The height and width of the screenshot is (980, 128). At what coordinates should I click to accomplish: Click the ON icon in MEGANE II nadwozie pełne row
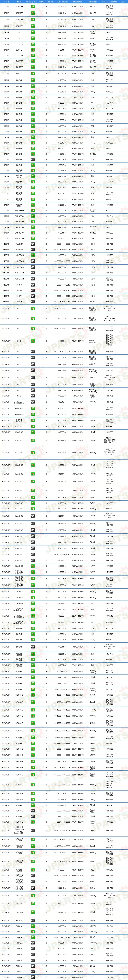coord(33,830)
